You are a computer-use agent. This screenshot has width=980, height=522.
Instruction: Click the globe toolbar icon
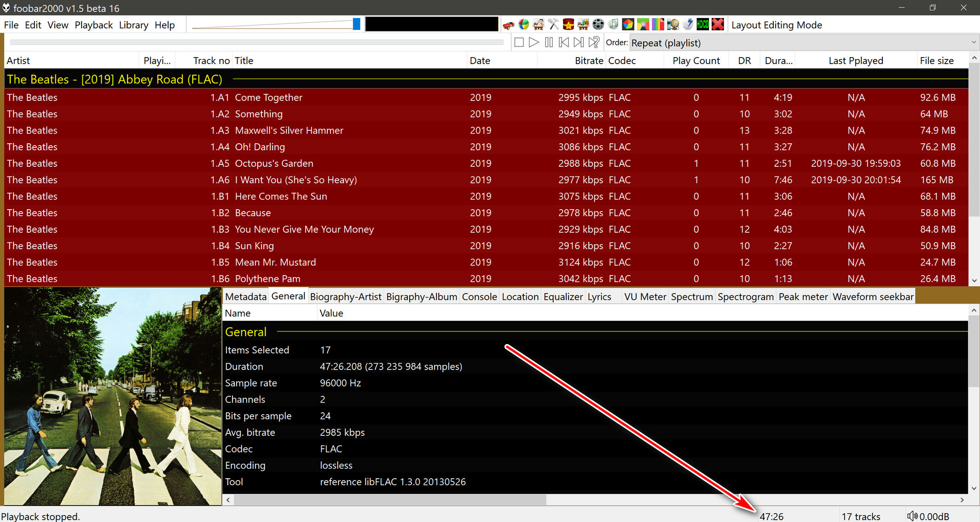(673, 25)
